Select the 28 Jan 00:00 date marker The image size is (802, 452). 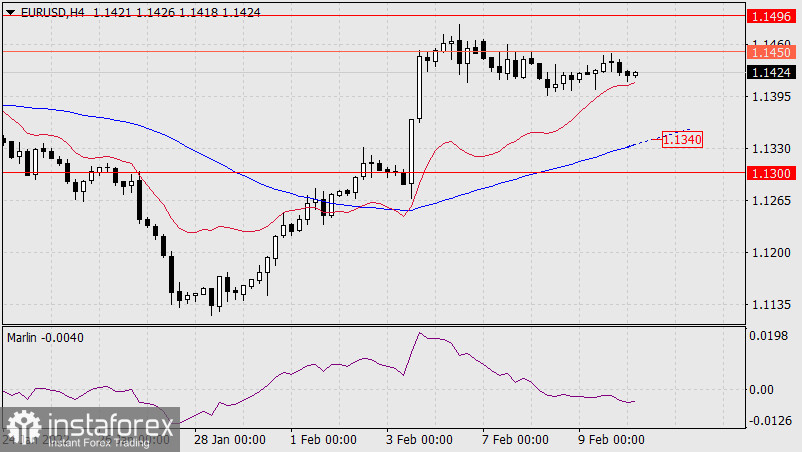click(x=229, y=440)
